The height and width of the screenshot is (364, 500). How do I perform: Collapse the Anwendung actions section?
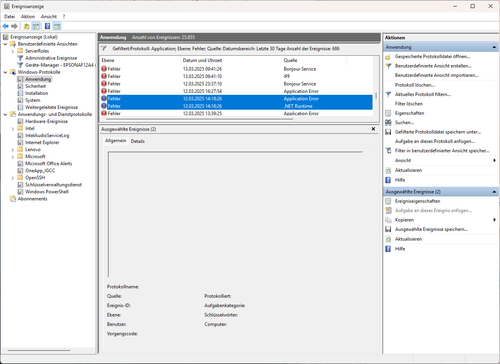point(494,47)
